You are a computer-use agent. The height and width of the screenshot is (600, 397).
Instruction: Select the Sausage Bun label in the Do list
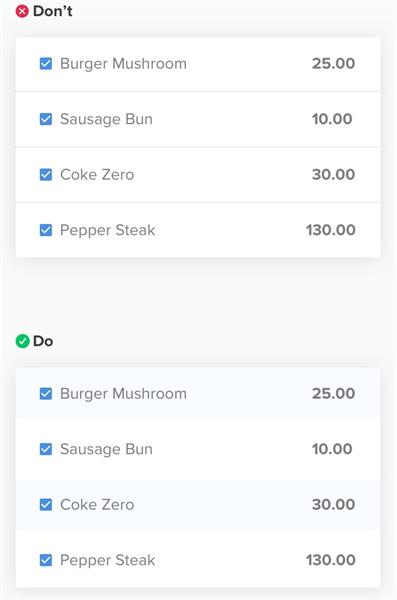[x=106, y=450]
